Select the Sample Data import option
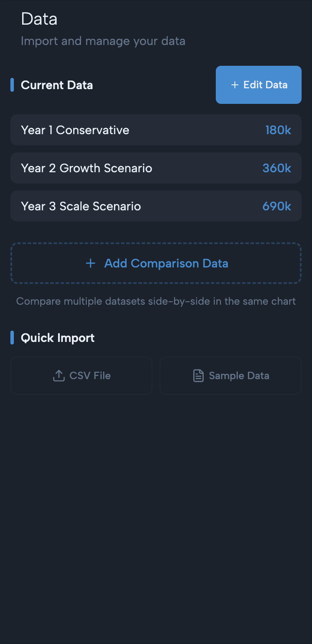 point(230,376)
